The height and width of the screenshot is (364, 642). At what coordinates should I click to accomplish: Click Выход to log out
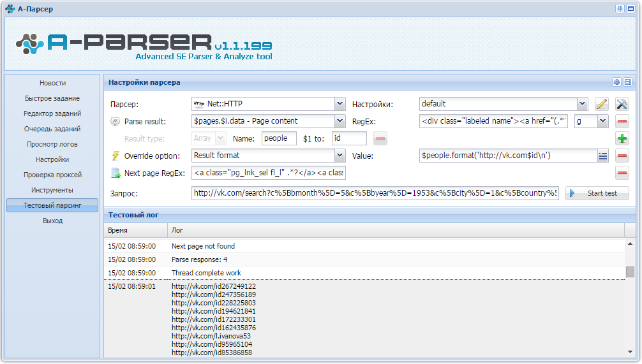[52, 221]
